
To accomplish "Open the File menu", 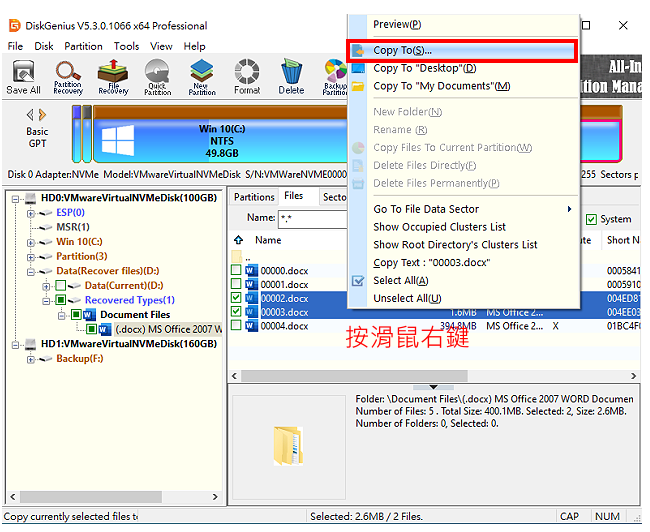I will pyautogui.click(x=15, y=46).
